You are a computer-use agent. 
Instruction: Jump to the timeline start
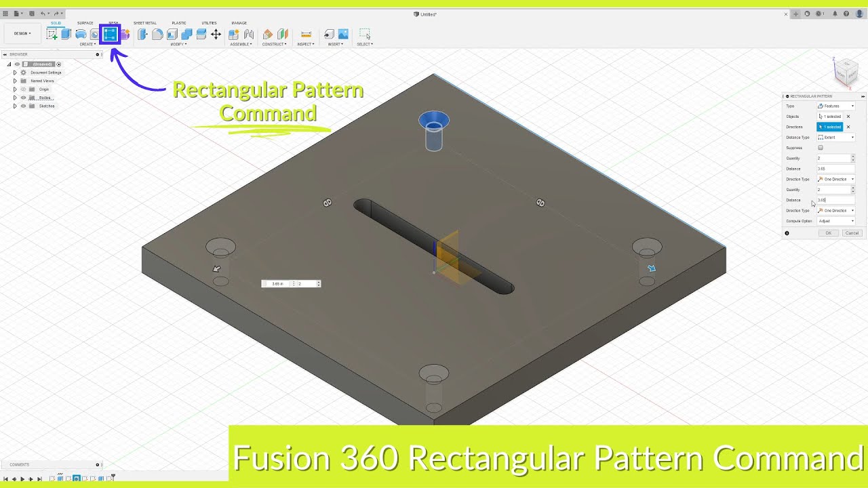[6, 479]
